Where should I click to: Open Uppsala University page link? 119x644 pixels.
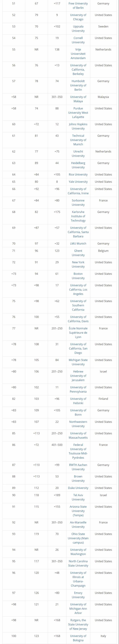coord(78,29)
